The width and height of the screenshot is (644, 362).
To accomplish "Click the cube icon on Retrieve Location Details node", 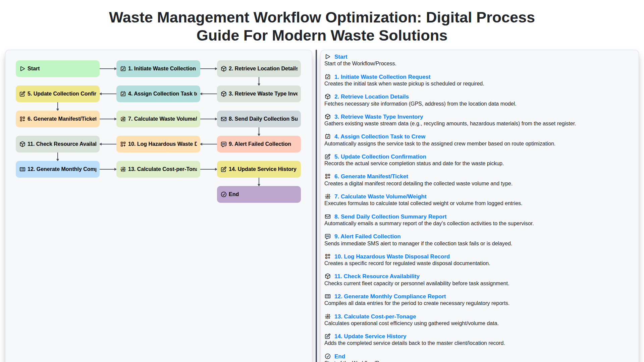I will click(x=223, y=68).
